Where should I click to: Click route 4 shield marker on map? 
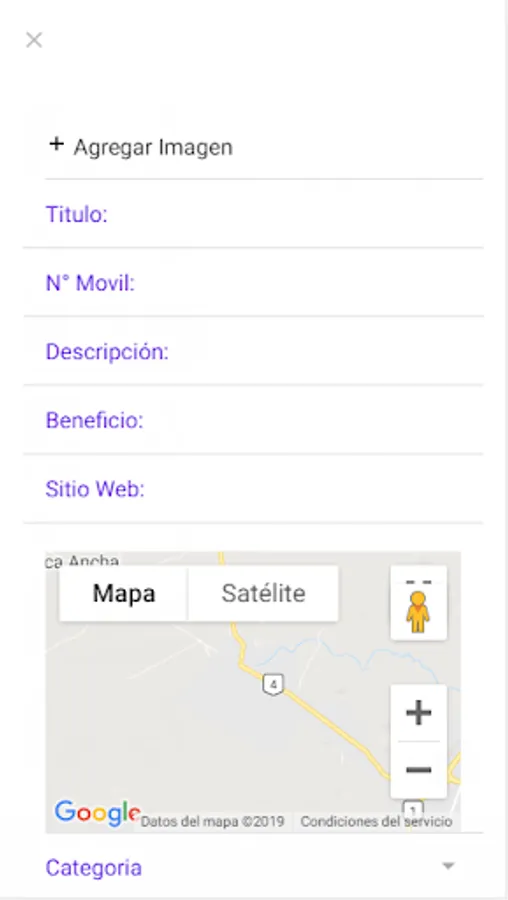tap(274, 684)
